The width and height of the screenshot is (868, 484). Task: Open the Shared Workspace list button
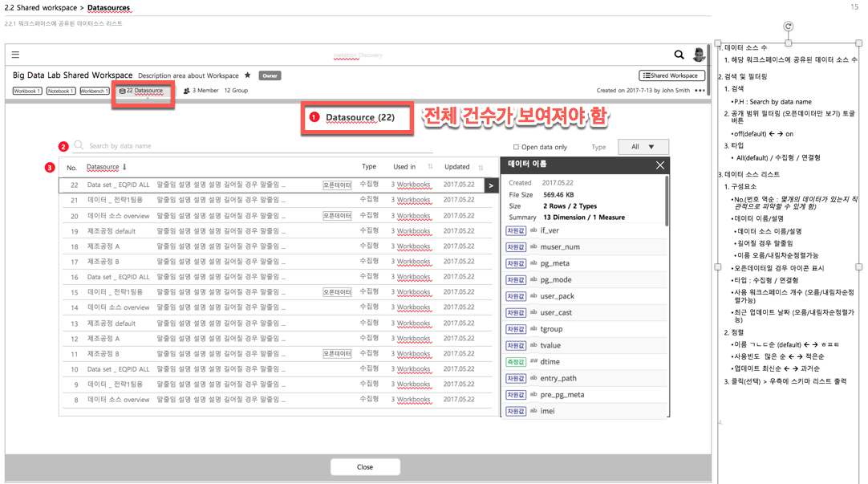pyautogui.click(x=671, y=75)
